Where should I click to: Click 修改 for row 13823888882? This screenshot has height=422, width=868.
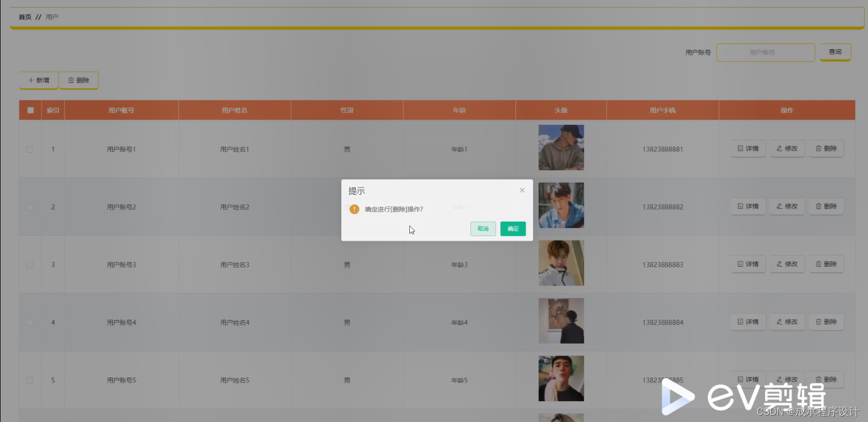(x=787, y=206)
